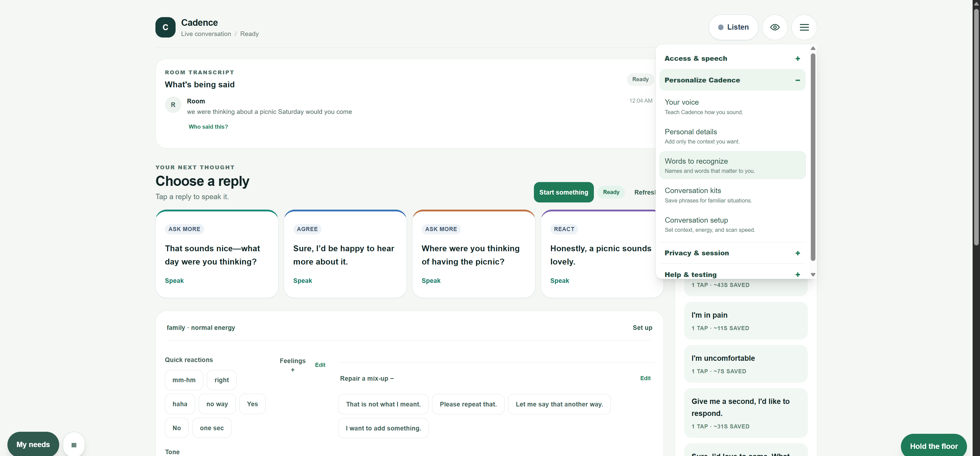This screenshot has width=980, height=456.
Task: Click the Room avatar R icon
Action: 173,105
